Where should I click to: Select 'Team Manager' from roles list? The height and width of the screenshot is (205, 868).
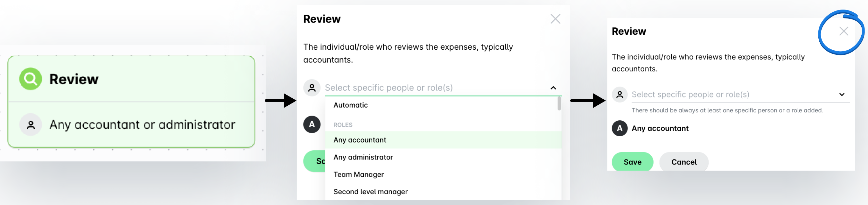[359, 175]
